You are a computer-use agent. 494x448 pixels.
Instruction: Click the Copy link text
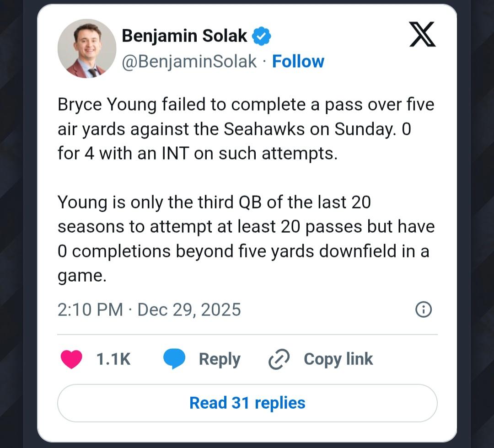tap(338, 359)
